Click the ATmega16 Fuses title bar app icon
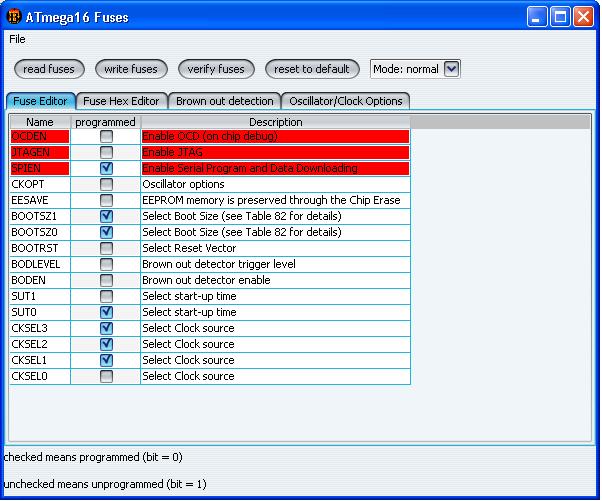602x501 pixels. pyautogui.click(x=14, y=17)
